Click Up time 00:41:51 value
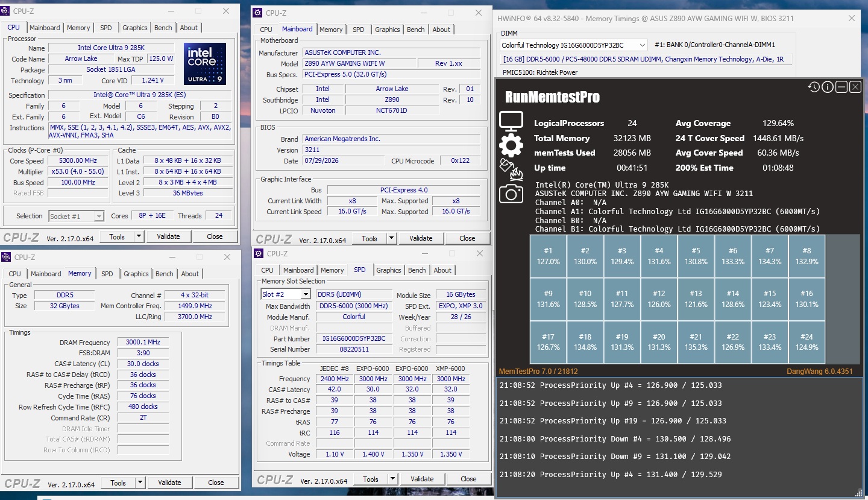The height and width of the screenshot is (500, 868). 632,168
